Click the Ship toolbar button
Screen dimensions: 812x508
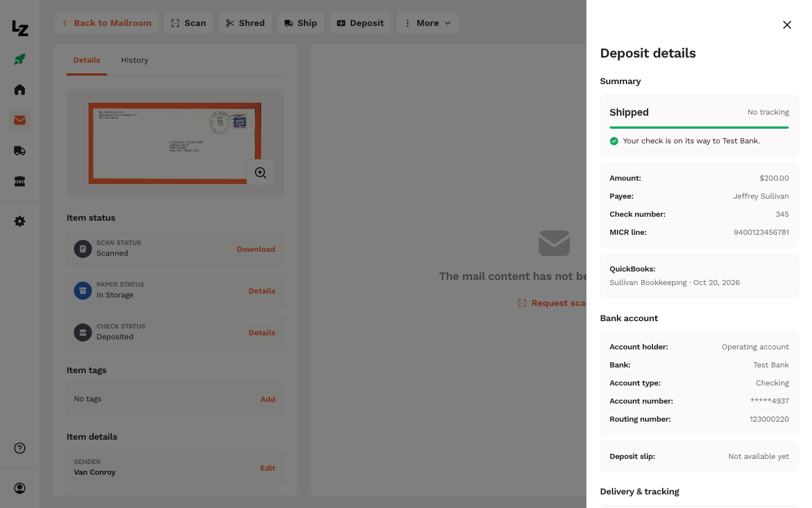[x=301, y=23]
